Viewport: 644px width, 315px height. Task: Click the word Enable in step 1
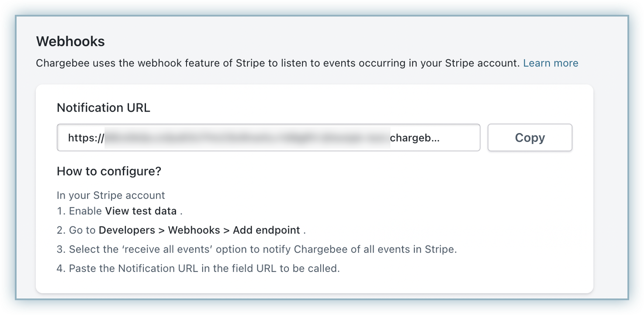[86, 211]
